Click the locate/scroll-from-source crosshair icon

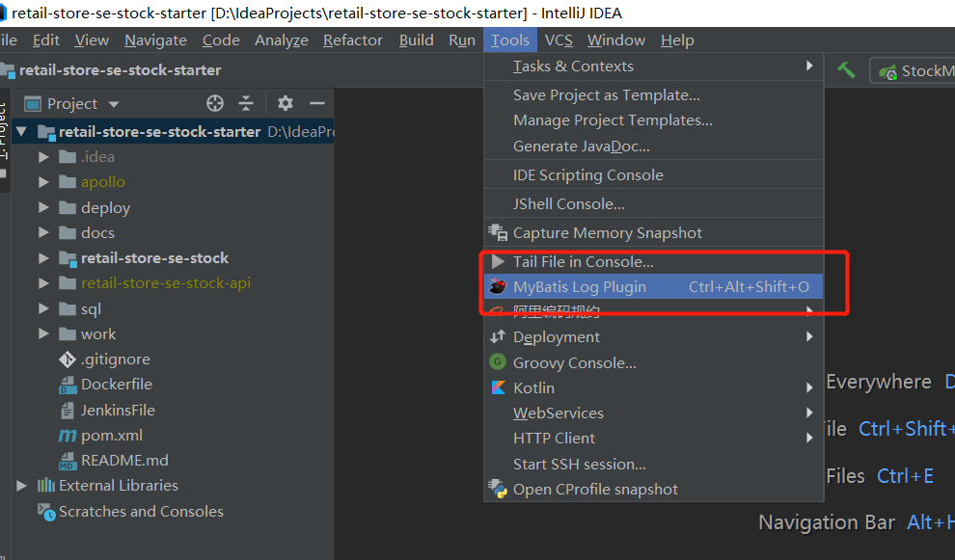[214, 103]
